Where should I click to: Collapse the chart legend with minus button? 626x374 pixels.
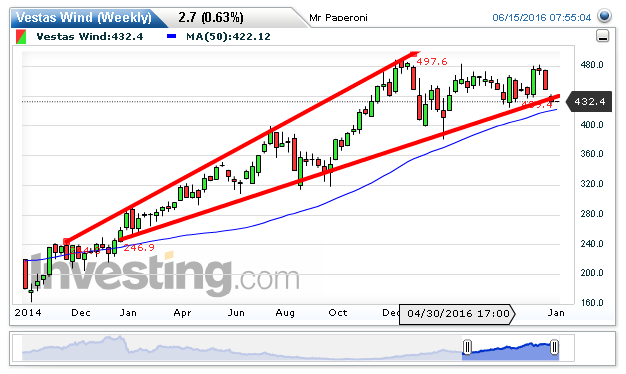pos(602,36)
